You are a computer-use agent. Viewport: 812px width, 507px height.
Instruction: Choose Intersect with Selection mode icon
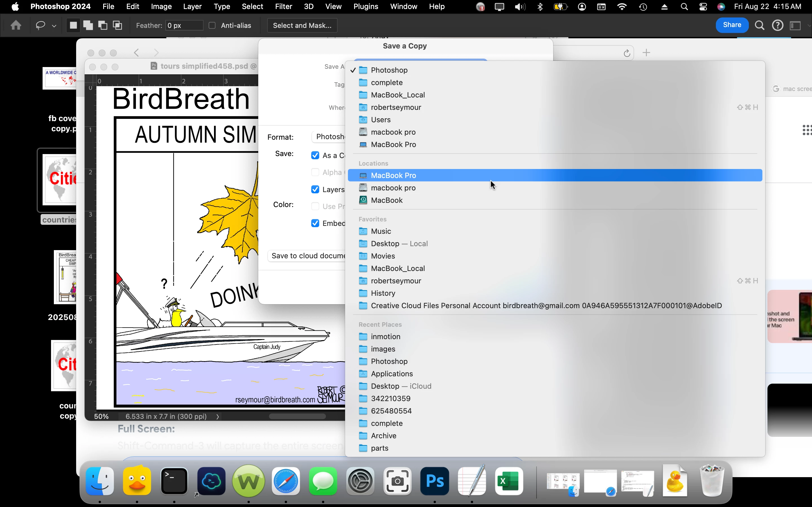click(118, 25)
